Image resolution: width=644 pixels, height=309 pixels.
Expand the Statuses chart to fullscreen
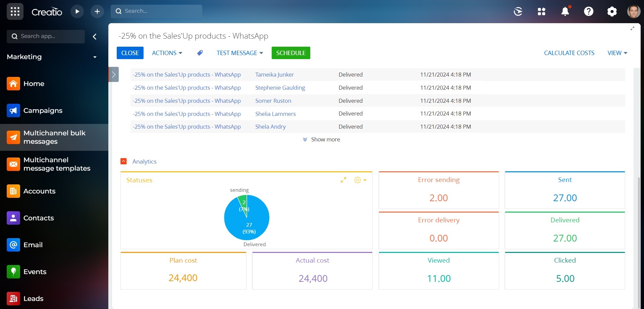click(343, 180)
